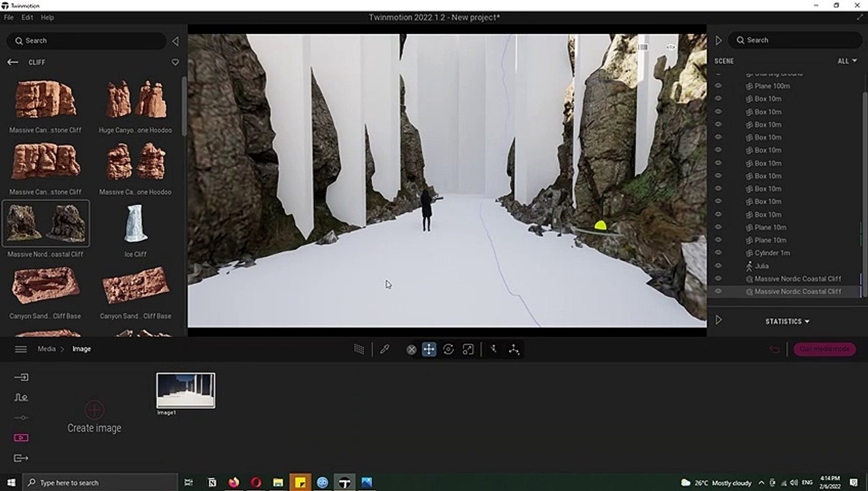Click the undo arrow icon

(775, 349)
